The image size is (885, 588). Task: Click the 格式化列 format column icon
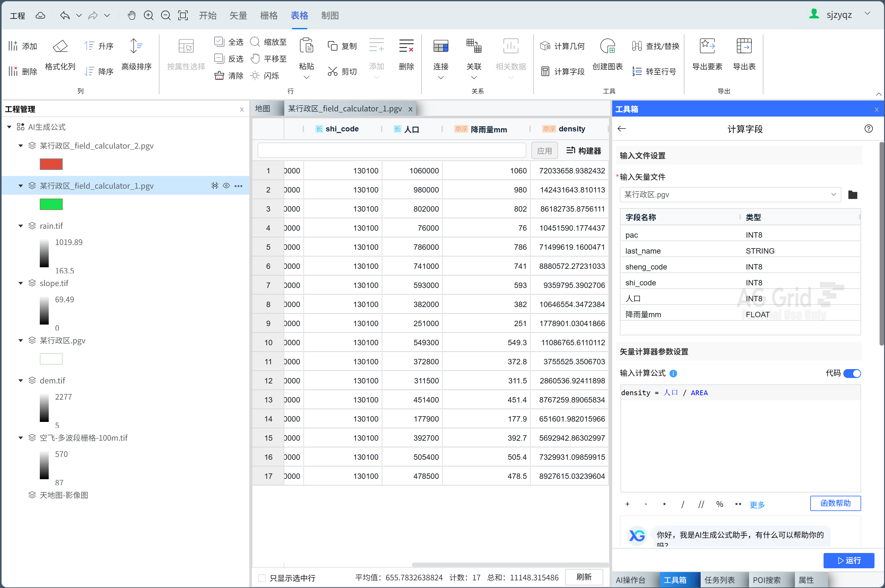click(x=60, y=46)
